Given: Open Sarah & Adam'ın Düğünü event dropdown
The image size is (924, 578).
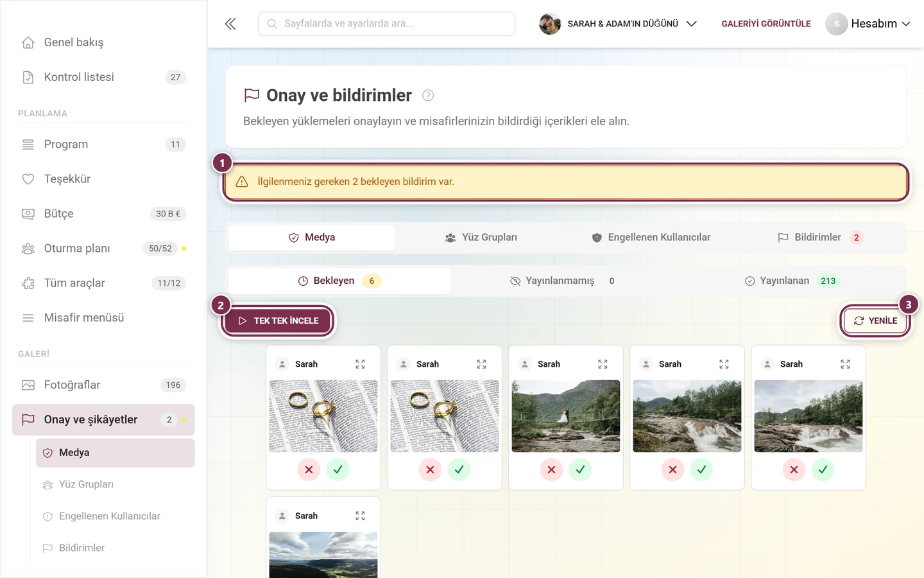Looking at the screenshot, I should coord(618,24).
